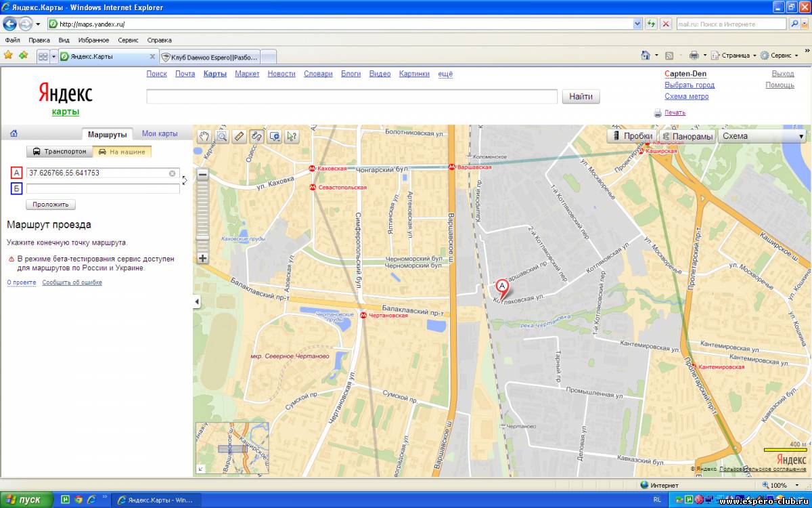Screen dimensions: 812x508
Task: Click the Печать print link
Action: point(675,113)
